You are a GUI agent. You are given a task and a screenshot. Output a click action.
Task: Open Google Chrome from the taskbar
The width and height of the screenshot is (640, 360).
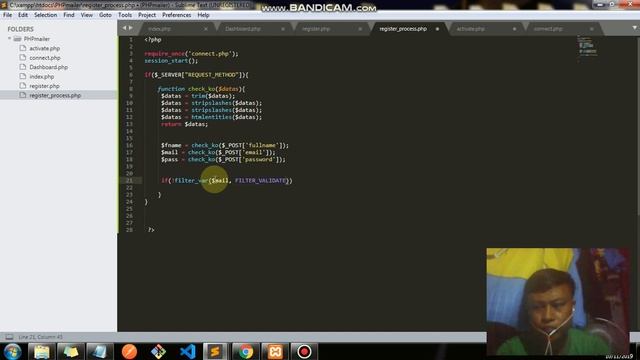(x=245, y=351)
